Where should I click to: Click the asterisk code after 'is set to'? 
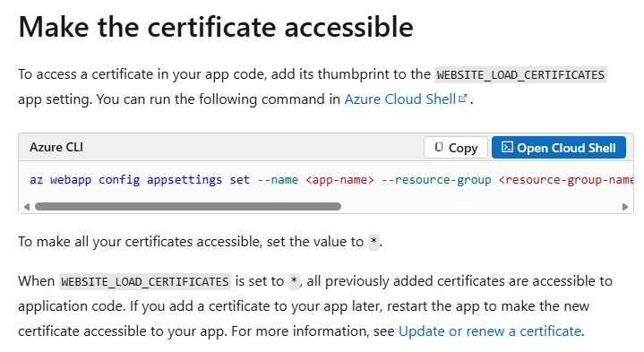click(294, 282)
